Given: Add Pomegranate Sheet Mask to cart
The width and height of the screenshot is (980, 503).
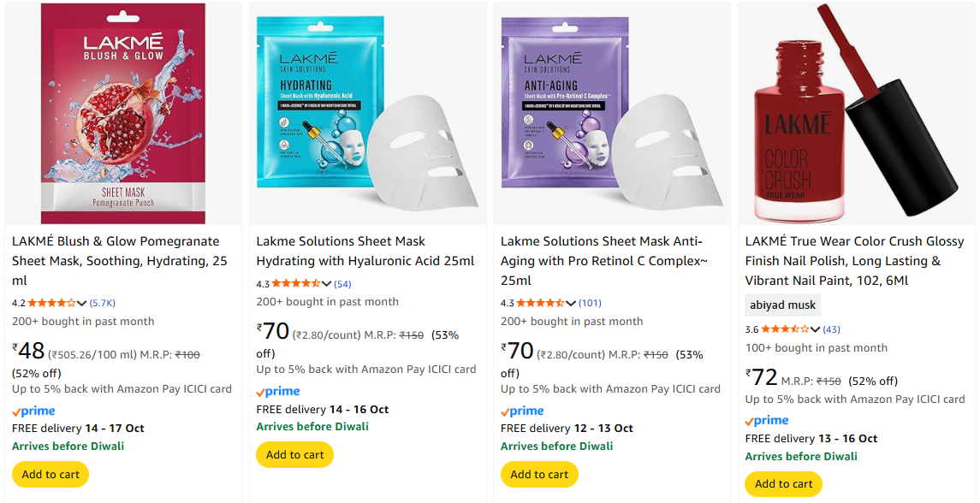Looking at the screenshot, I should coord(50,474).
